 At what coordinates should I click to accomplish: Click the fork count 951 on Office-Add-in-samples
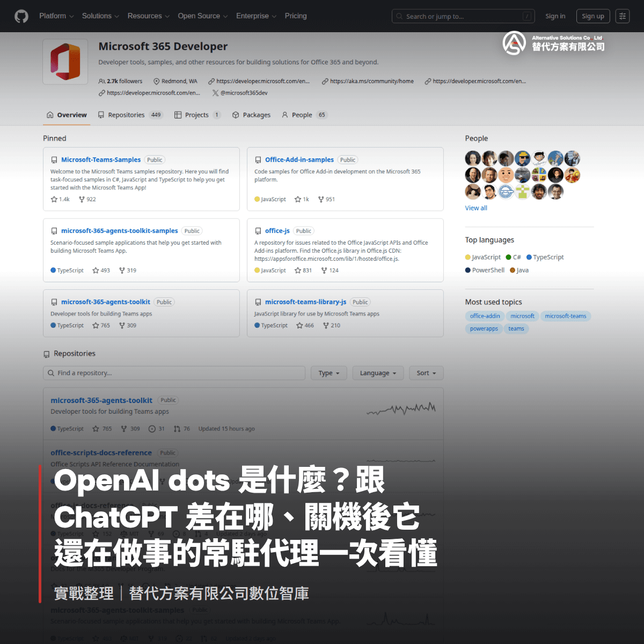pyautogui.click(x=326, y=199)
